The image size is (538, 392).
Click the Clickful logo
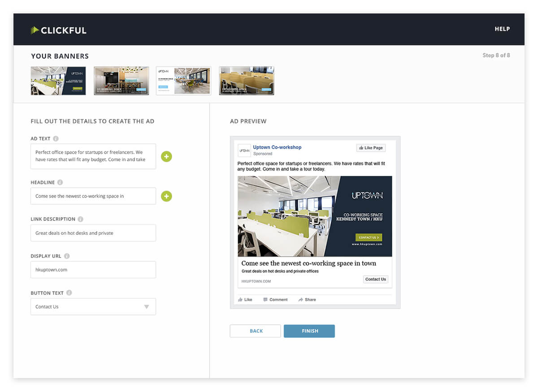click(x=58, y=30)
